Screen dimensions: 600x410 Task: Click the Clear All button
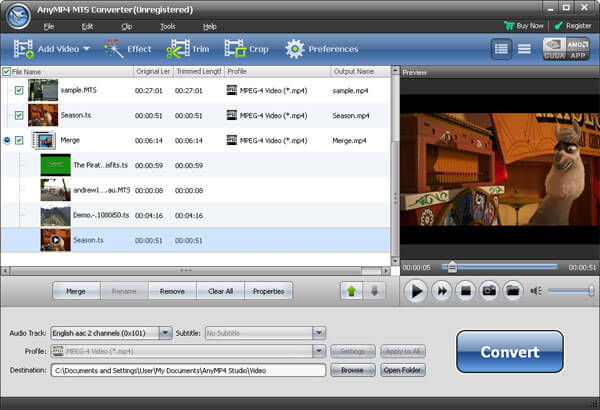[220, 291]
